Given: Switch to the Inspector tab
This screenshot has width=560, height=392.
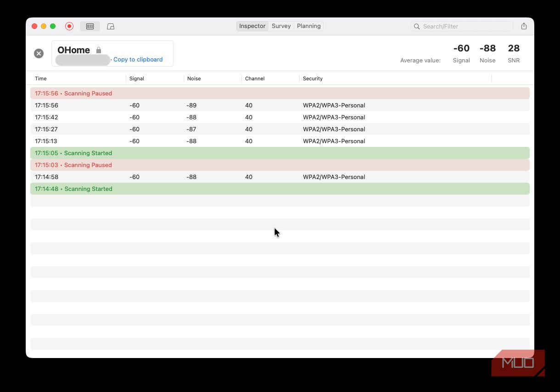Looking at the screenshot, I should coord(252,26).
